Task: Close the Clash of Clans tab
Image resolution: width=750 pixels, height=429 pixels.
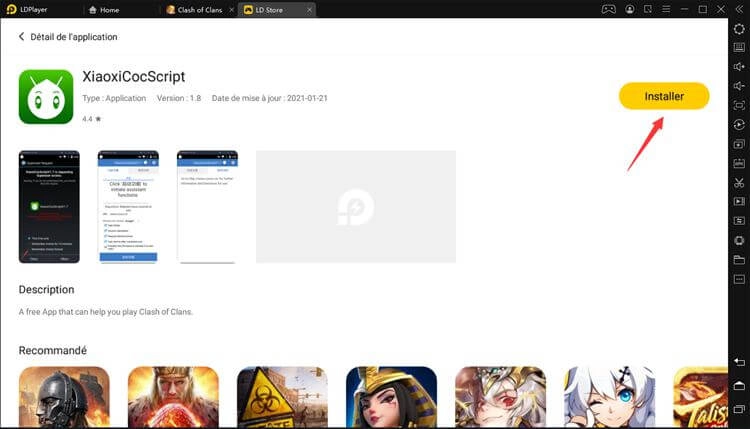Action: 232,9
